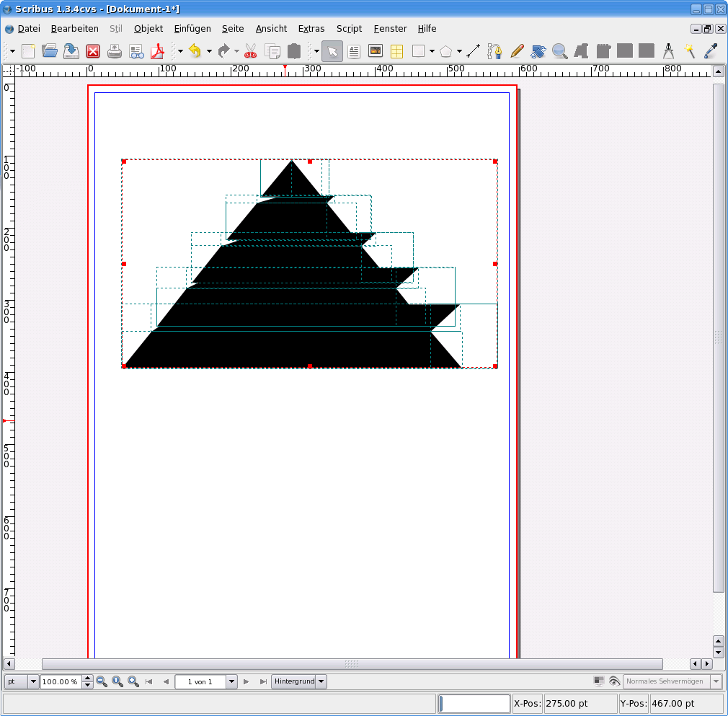Toggle the color management icon in status bar
The image size is (728, 716).
point(599,681)
